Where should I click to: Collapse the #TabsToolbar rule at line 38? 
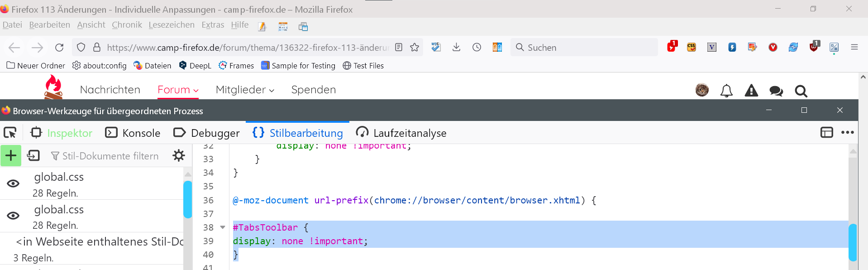(x=223, y=227)
